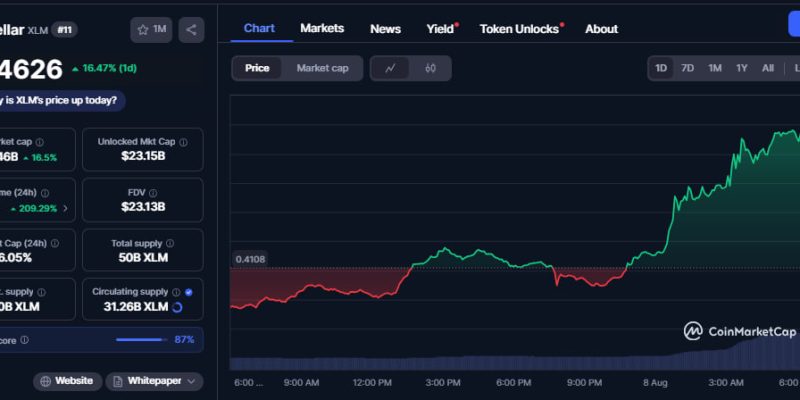Viewport: 800px width, 400px height.
Task: Click the 0.4108 price marker on chart
Action: tap(250, 259)
